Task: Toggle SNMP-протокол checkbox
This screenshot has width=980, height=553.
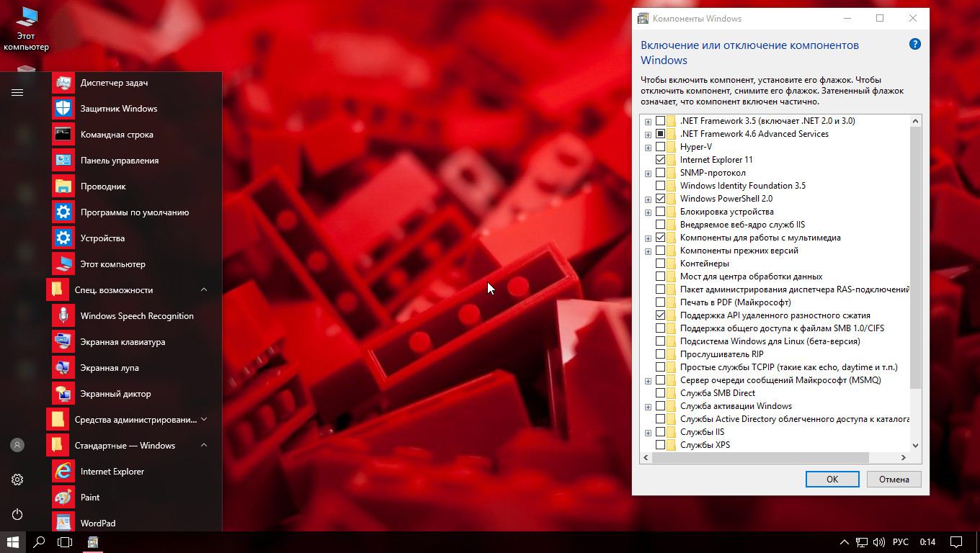Action: [660, 173]
